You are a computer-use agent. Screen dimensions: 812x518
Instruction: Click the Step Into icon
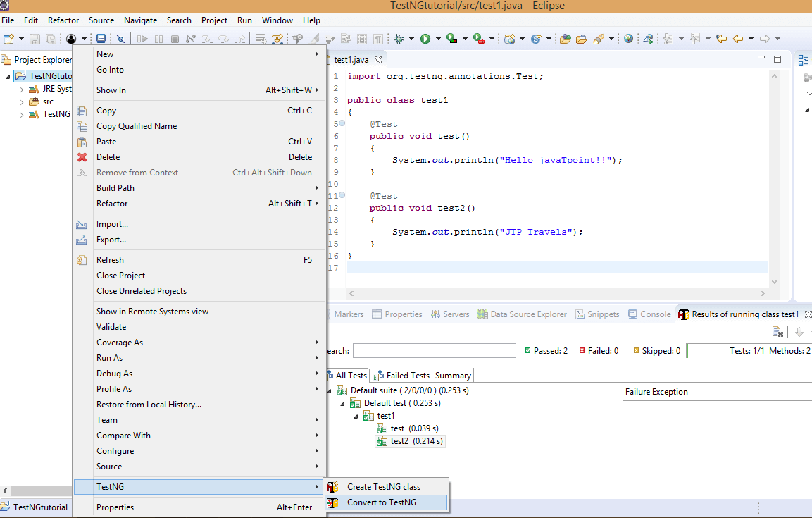point(207,39)
